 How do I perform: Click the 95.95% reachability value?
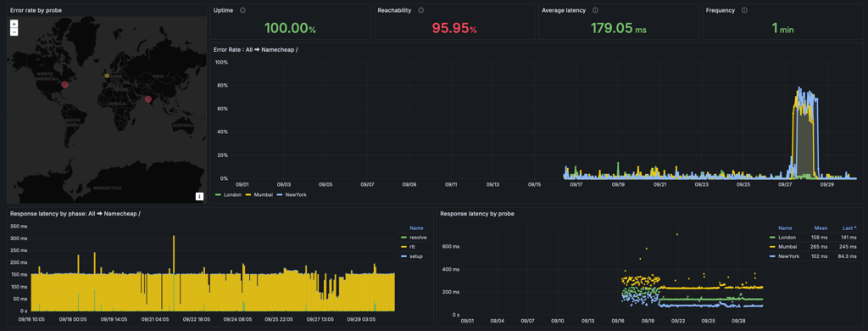[454, 28]
